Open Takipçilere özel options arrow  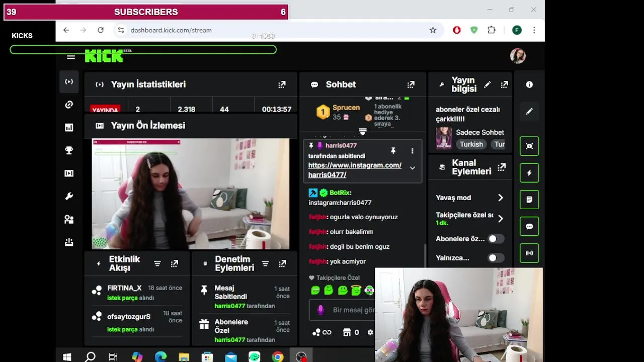coord(500,219)
